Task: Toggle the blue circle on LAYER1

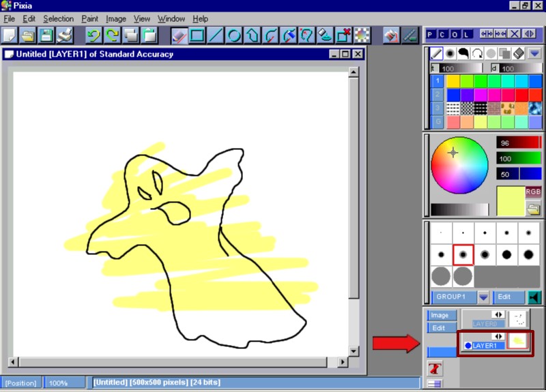Action: tap(468, 346)
